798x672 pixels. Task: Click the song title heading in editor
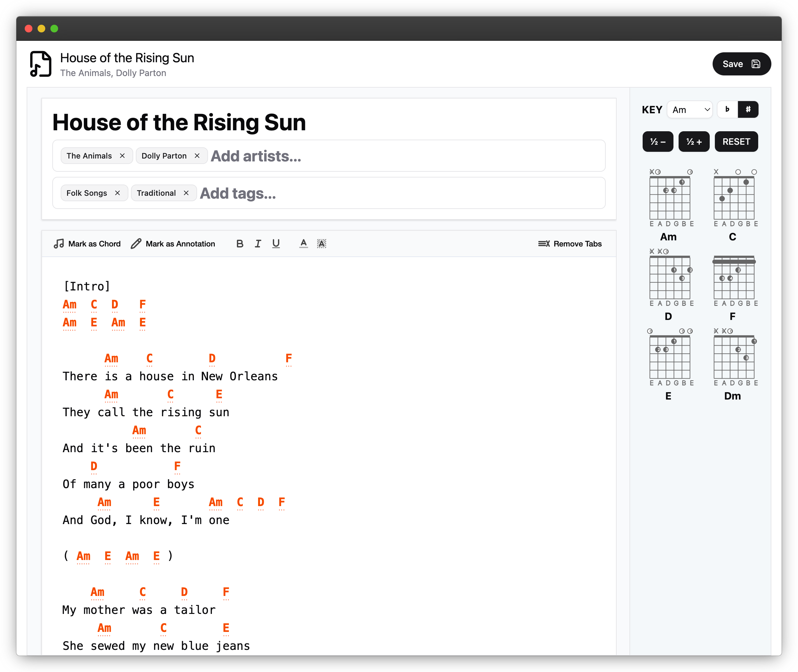pyautogui.click(x=179, y=123)
